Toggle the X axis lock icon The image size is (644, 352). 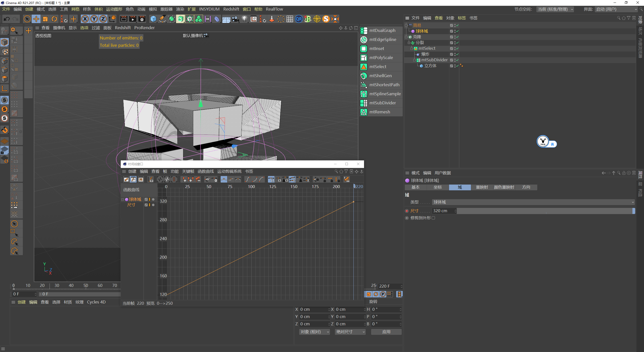[85, 19]
